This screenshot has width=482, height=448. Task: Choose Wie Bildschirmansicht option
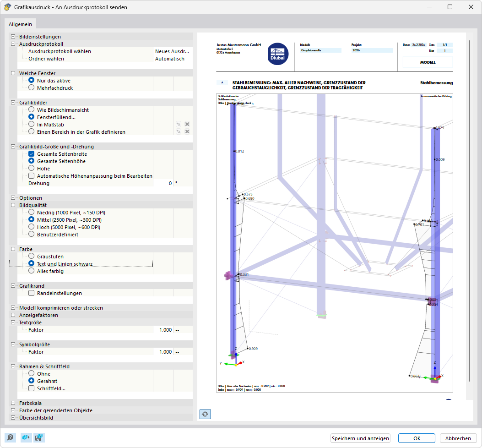click(x=31, y=109)
